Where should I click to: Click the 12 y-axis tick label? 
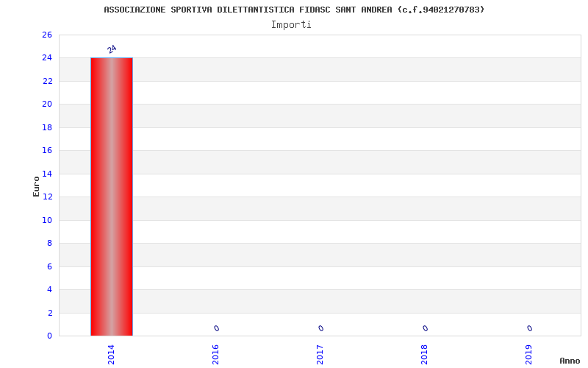47,197
